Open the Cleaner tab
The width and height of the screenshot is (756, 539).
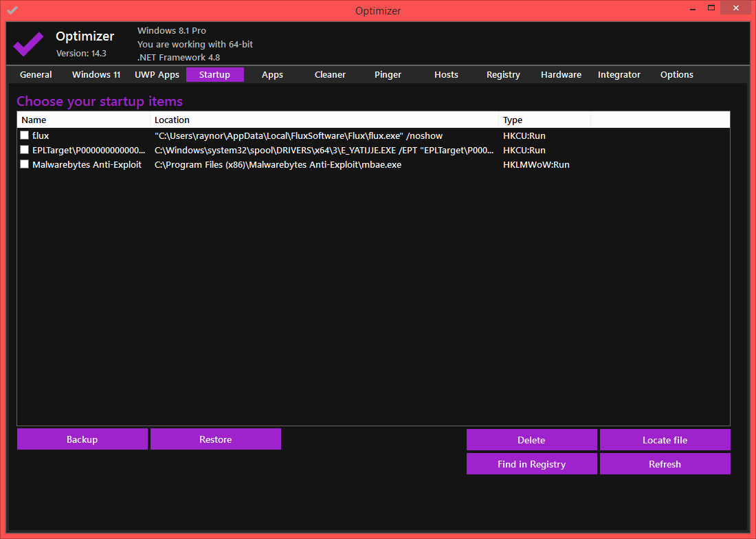(x=330, y=74)
